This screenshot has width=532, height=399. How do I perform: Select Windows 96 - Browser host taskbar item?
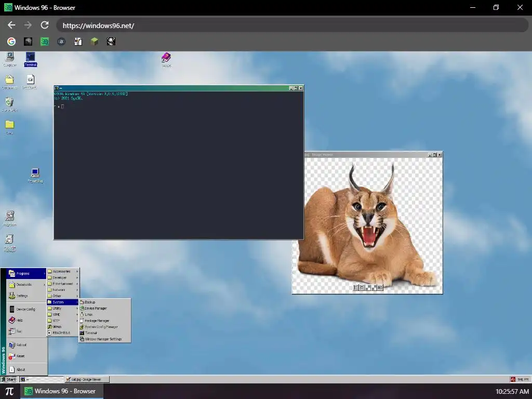[62, 391]
